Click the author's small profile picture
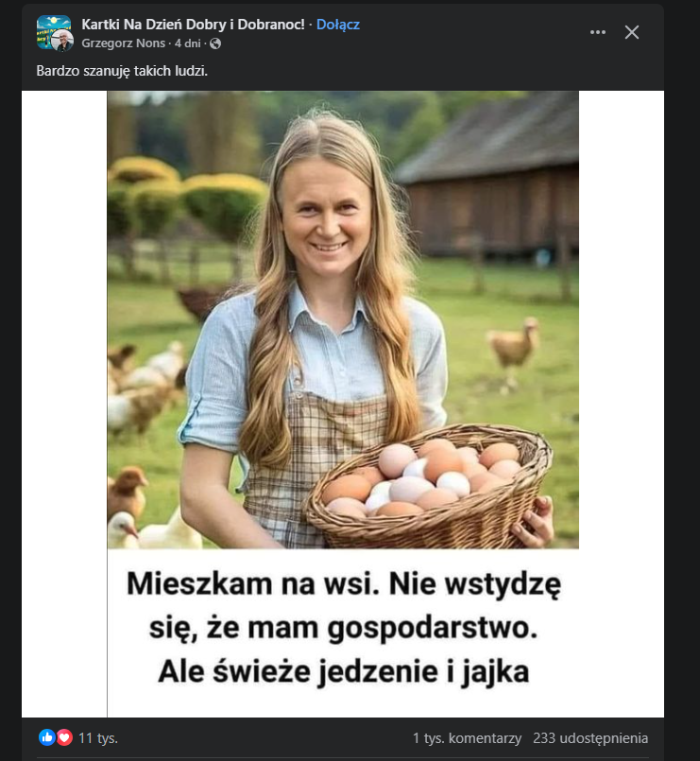This screenshot has width=700, height=761. 62,41
